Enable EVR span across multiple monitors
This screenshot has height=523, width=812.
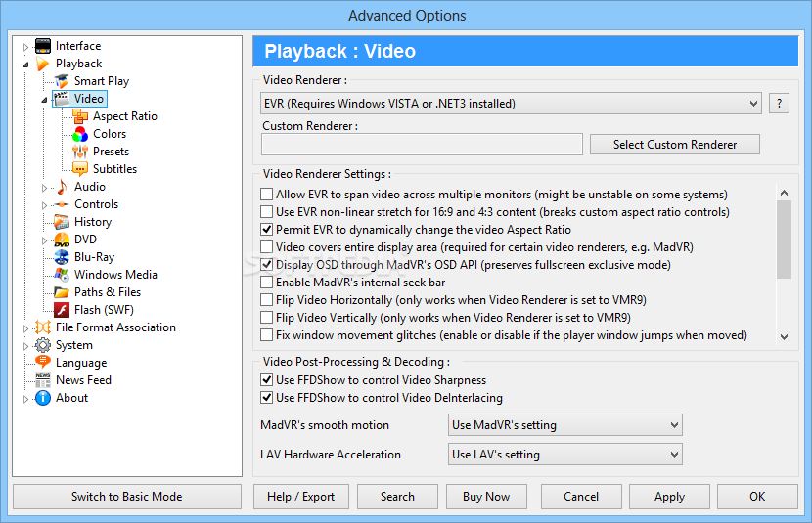267,195
